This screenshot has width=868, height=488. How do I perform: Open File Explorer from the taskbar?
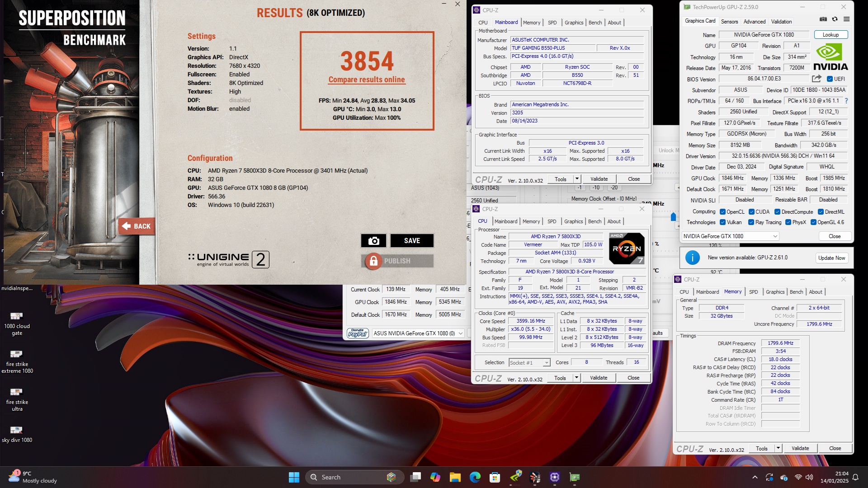click(x=455, y=477)
